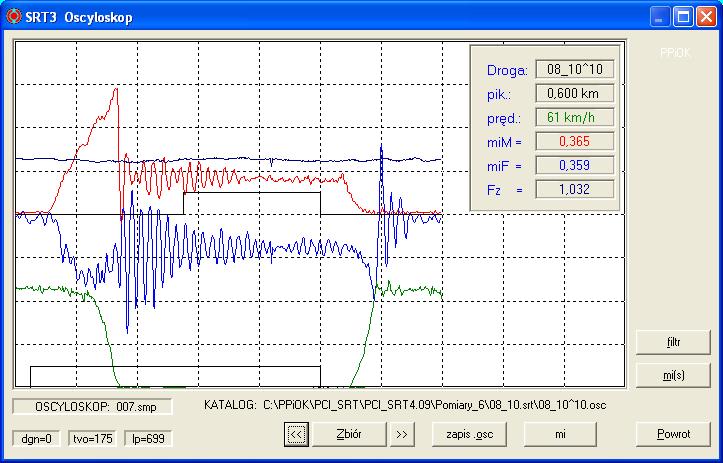Click the previous file '<<' button
The image size is (723, 463).
[296, 434]
